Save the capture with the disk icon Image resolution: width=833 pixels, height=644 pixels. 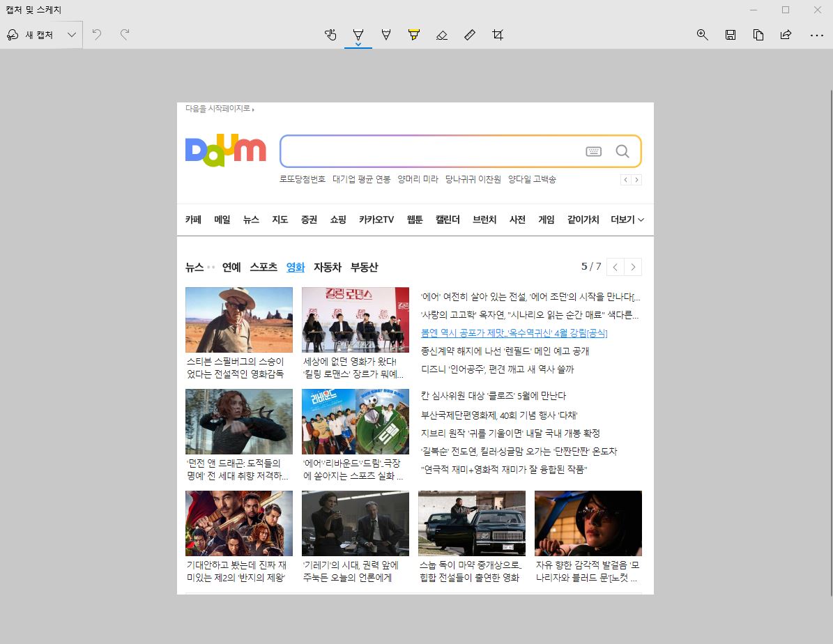coord(731,35)
